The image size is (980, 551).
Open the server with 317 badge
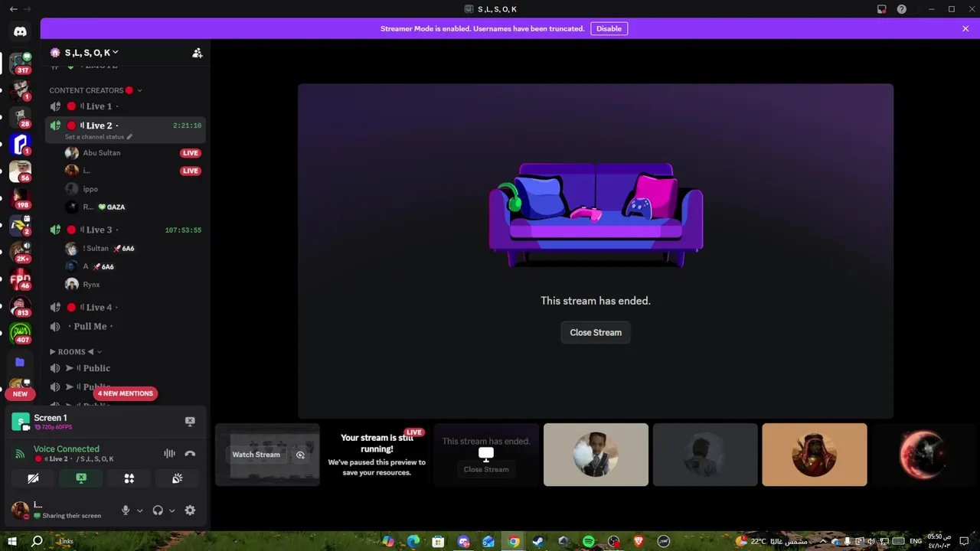pyautogui.click(x=20, y=63)
